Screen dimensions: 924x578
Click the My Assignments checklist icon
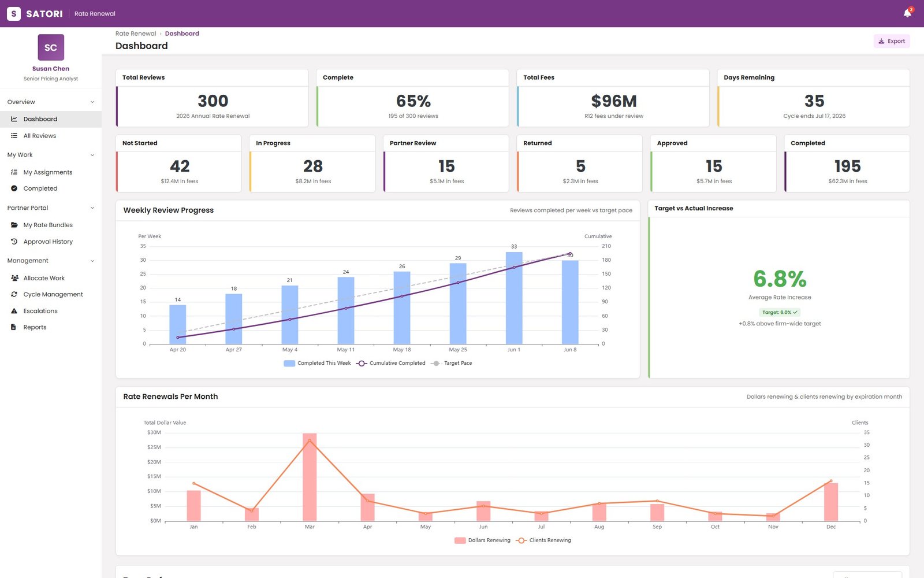(x=14, y=172)
